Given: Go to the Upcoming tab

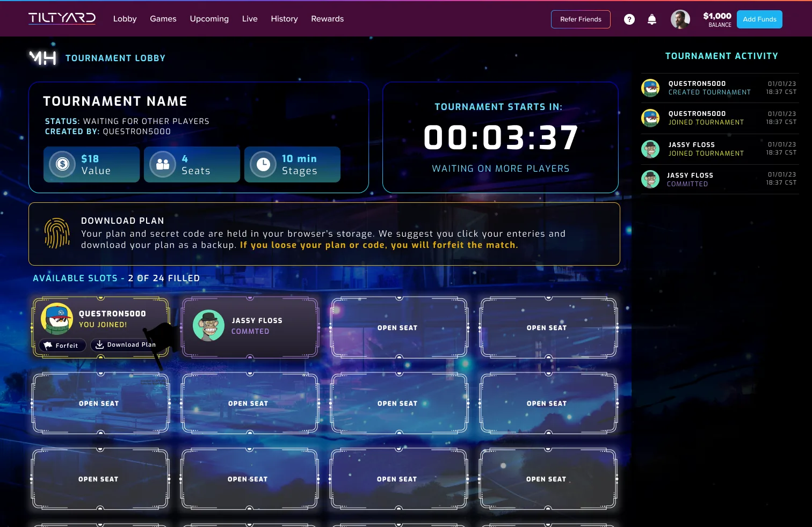Looking at the screenshot, I should pos(209,19).
